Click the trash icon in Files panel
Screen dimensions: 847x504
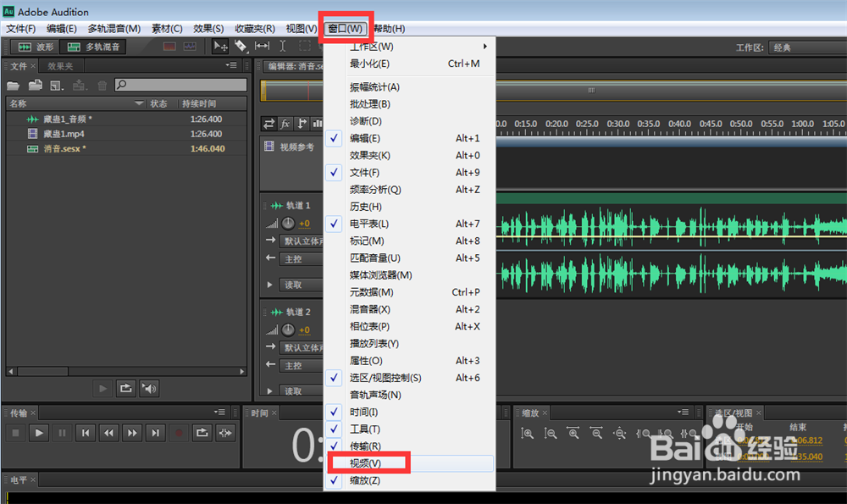pyautogui.click(x=102, y=86)
